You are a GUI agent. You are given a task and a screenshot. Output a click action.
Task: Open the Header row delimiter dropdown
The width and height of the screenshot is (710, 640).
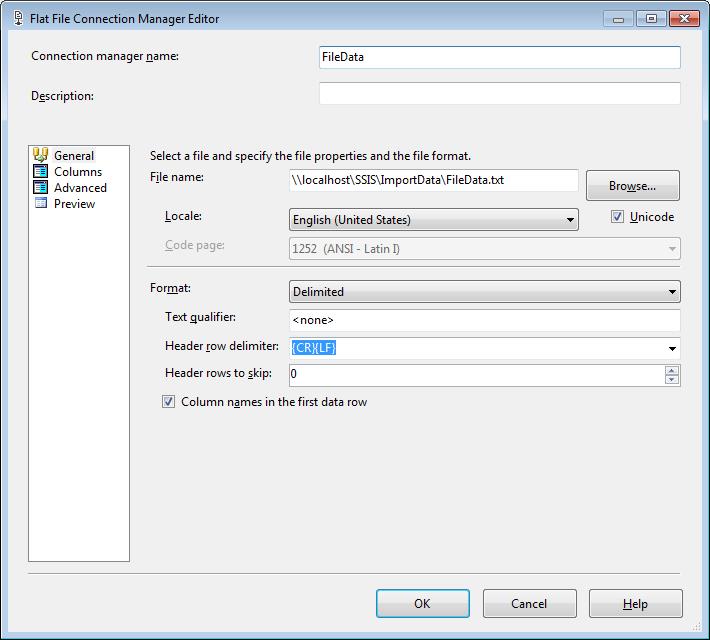(x=672, y=348)
